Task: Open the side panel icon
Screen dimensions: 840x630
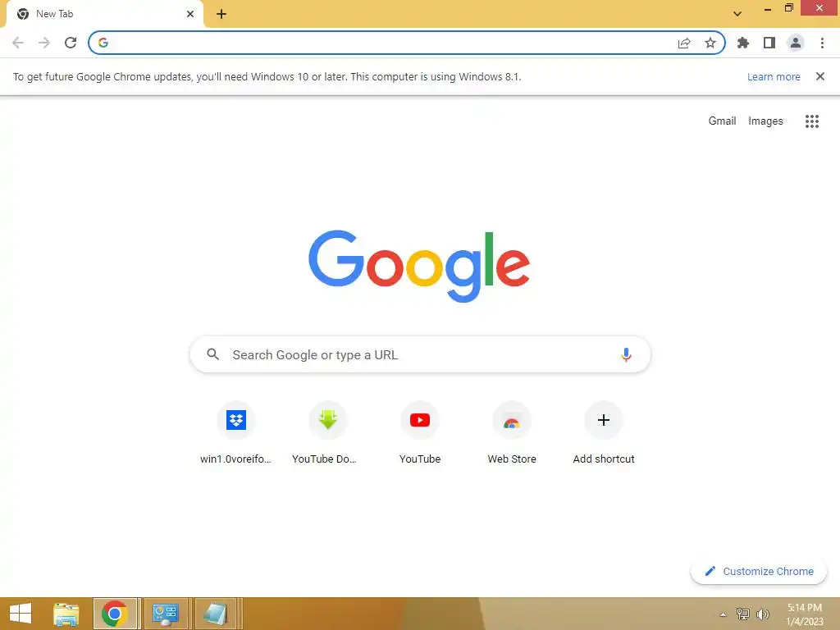Action: (769, 43)
